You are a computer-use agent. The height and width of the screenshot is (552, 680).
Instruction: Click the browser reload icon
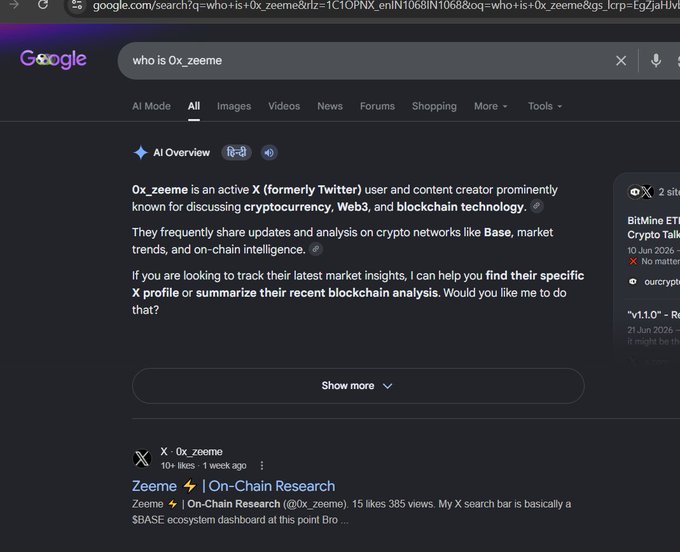click(x=43, y=5)
